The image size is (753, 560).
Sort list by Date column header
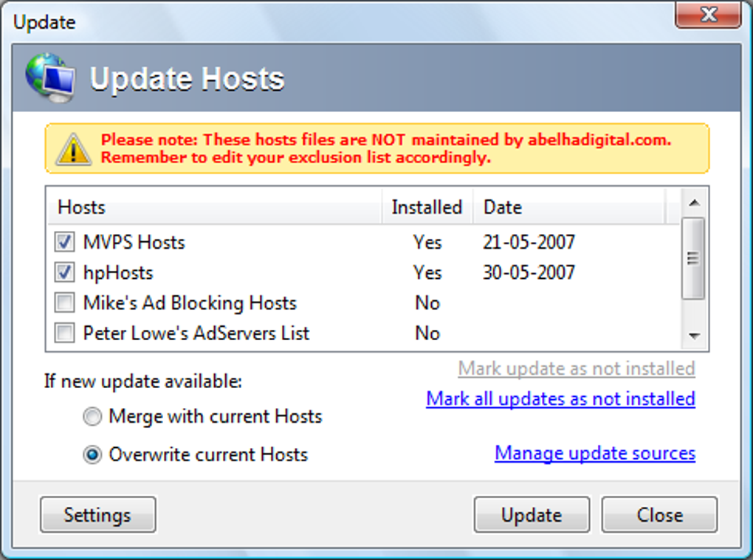pos(568,207)
